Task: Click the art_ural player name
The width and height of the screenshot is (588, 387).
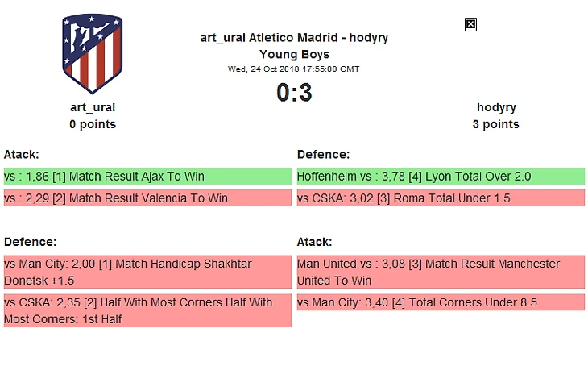Action: 93,107
